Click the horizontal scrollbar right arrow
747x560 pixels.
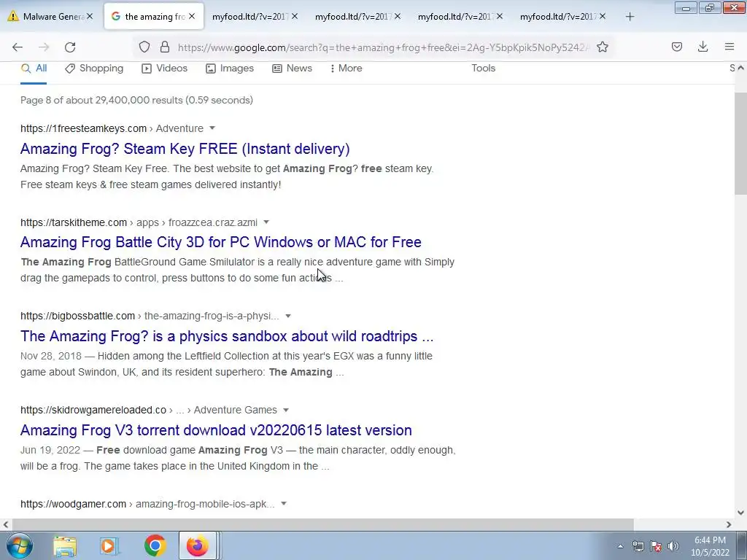click(x=729, y=524)
